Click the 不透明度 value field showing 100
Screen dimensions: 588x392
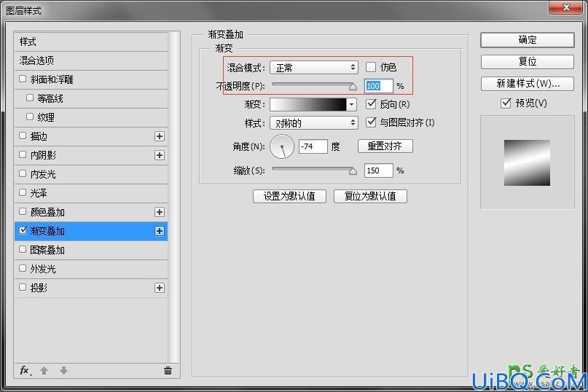point(378,86)
